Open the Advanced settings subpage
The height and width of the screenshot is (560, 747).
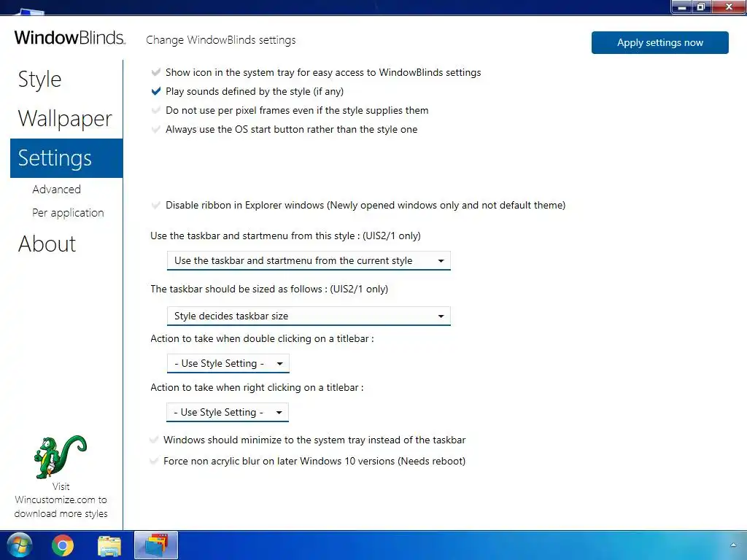[x=56, y=190]
